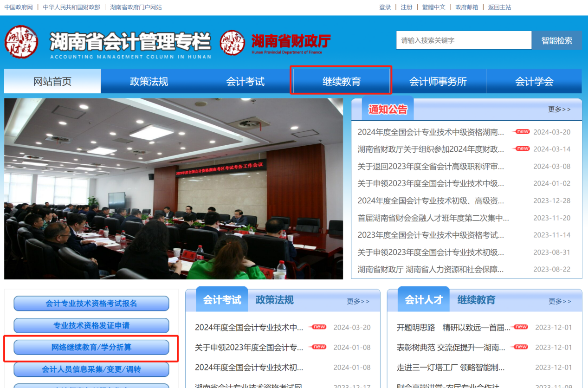This screenshot has width=588, height=388.
Task: Select the 会计考试 navigation tab
Action: coord(246,82)
